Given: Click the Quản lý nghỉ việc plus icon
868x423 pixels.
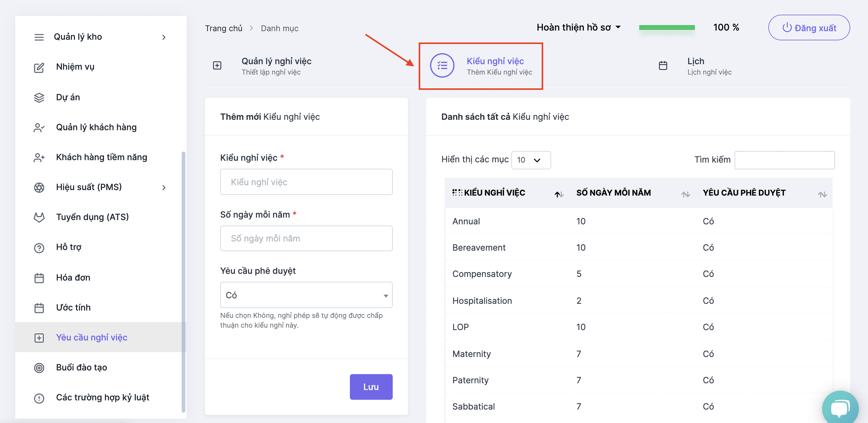Looking at the screenshot, I should click(x=217, y=65).
